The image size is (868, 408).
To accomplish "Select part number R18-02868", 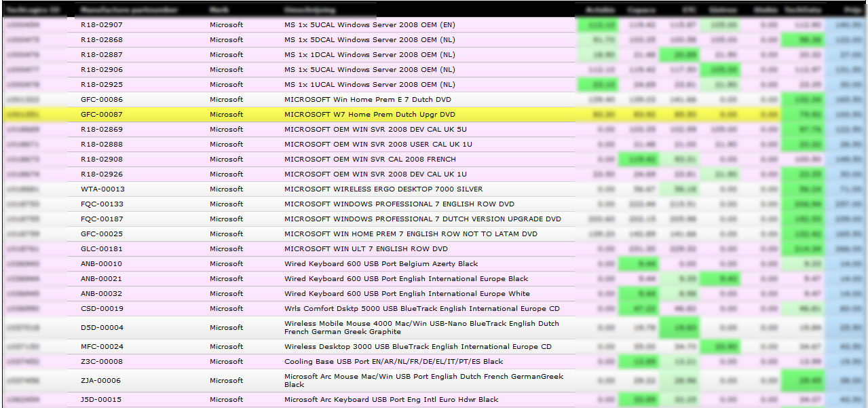I will tap(102, 40).
